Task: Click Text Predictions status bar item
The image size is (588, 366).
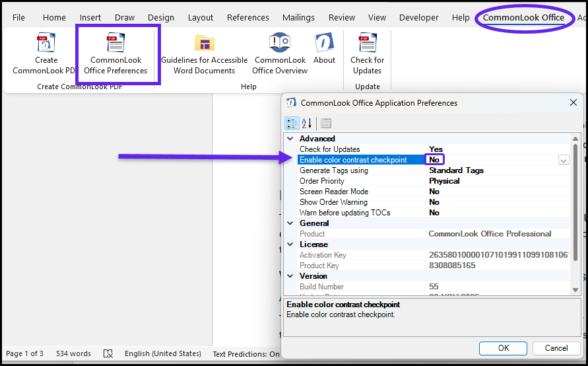Action: pyautogui.click(x=246, y=354)
